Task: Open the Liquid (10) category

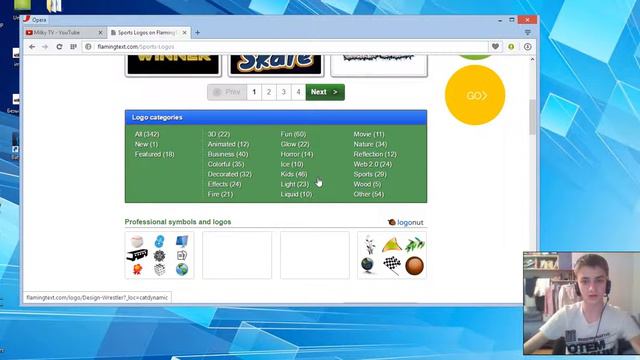Action: tap(296, 194)
